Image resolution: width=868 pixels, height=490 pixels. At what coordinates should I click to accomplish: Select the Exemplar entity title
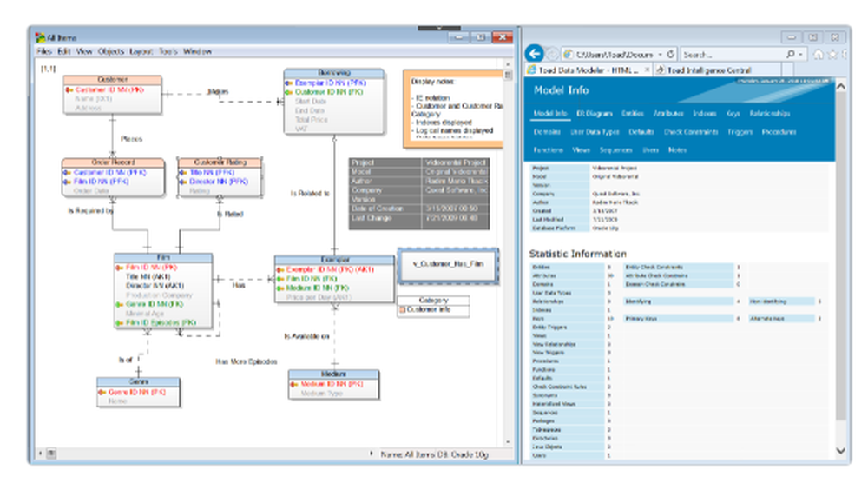(x=334, y=260)
